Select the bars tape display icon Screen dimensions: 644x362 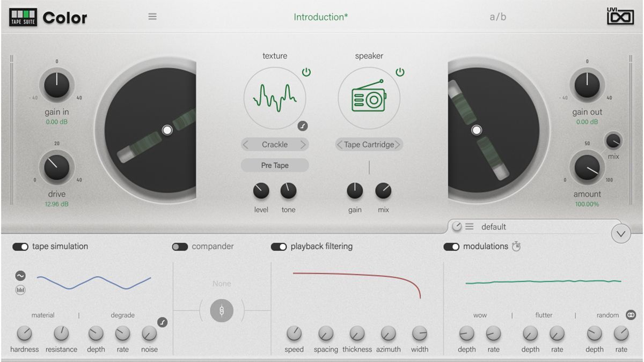pyautogui.click(x=20, y=290)
